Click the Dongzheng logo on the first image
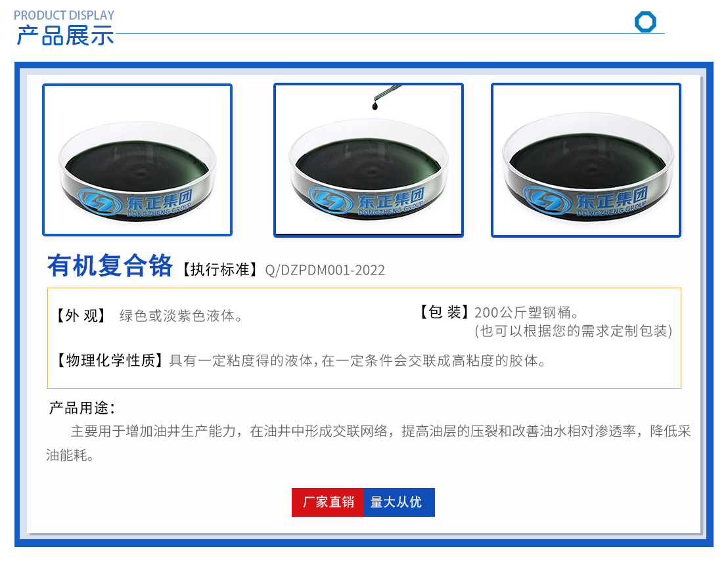Image resolution: width=728 pixels, height=570 pixels. click(x=135, y=202)
